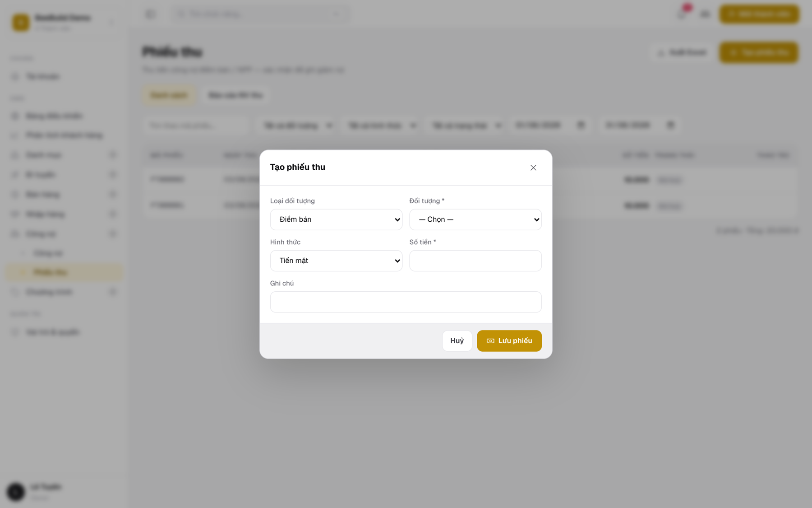Viewport: 812px width, 508px height.
Task: Click into the Ghi chú note field
Action: 406,302
